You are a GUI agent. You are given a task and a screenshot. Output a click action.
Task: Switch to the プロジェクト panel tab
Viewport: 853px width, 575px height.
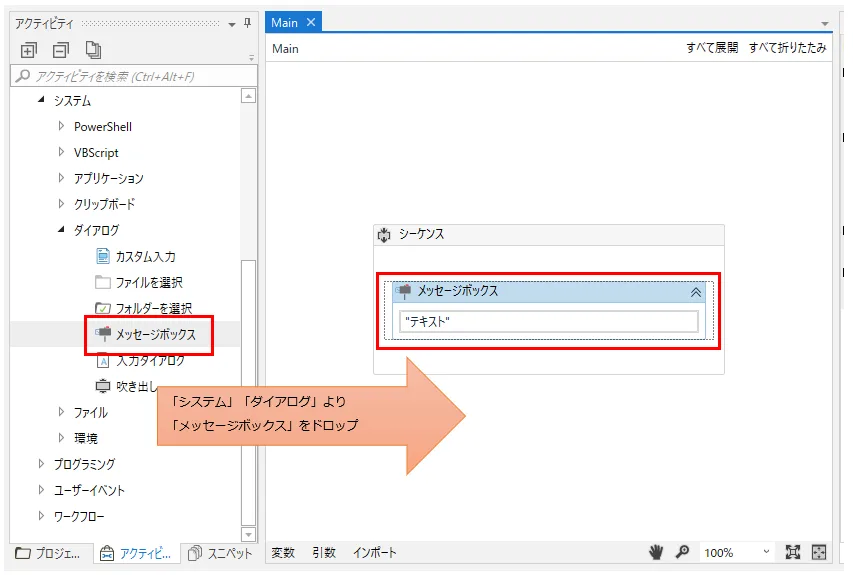tap(48, 553)
